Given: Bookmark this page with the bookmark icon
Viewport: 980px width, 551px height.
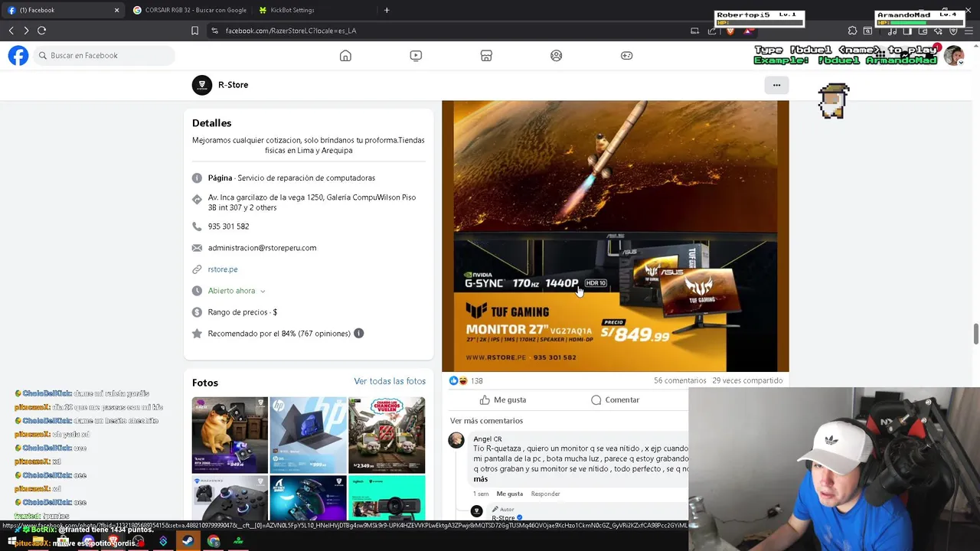Looking at the screenshot, I should [x=194, y=31].
